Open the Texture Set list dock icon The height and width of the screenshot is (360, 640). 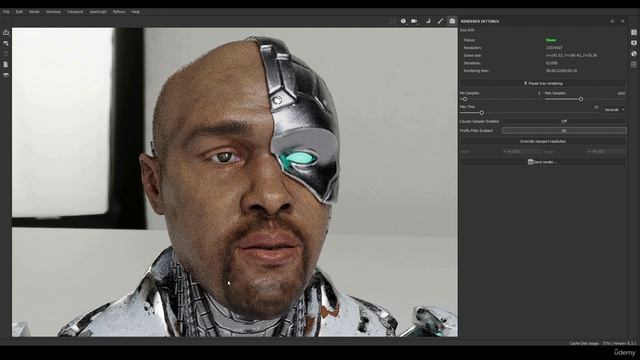click(634, 32)
